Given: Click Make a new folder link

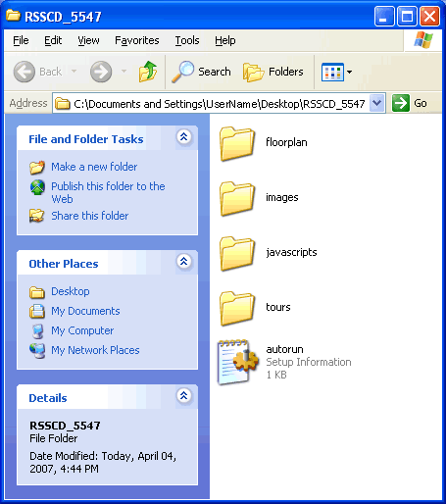Looking at the screenshot, I should pyautogui.click(x=94, y=167).
